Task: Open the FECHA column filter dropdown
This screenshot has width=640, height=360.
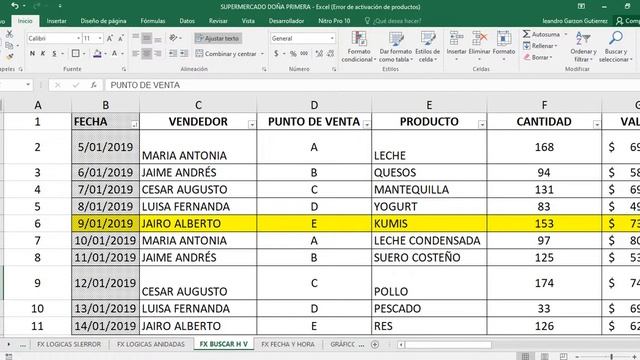Action: coord(135,124)
